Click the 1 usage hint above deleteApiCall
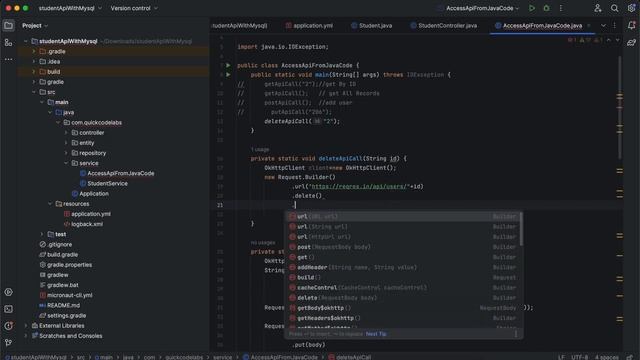Image resolution: width=640 pixels, height=360 pixels. 260,149
